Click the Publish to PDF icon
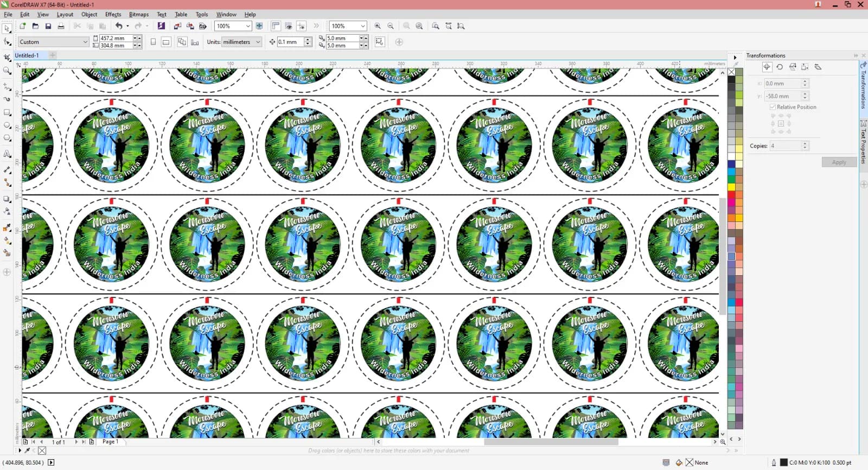868x470 pixels. coord(203,26)
